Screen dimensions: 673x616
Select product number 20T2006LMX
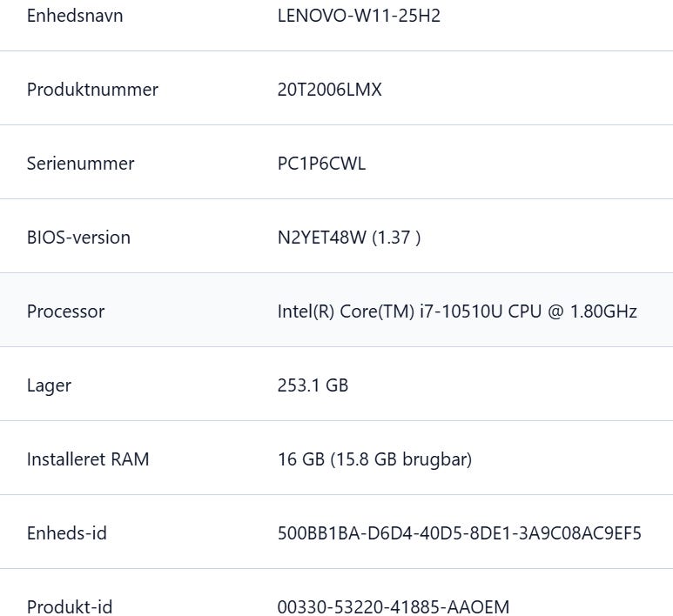click(x=329, y=90)
